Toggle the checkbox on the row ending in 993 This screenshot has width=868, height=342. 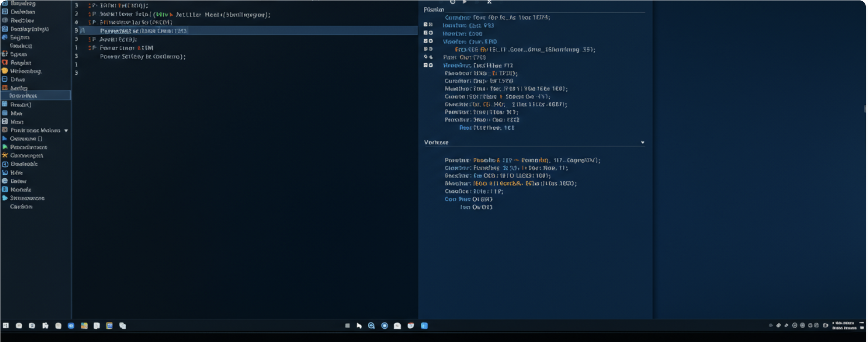[x=428, y=25]
